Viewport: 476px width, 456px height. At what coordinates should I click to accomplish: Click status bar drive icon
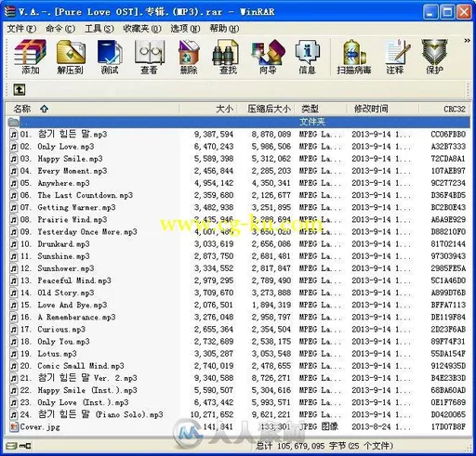12,446
